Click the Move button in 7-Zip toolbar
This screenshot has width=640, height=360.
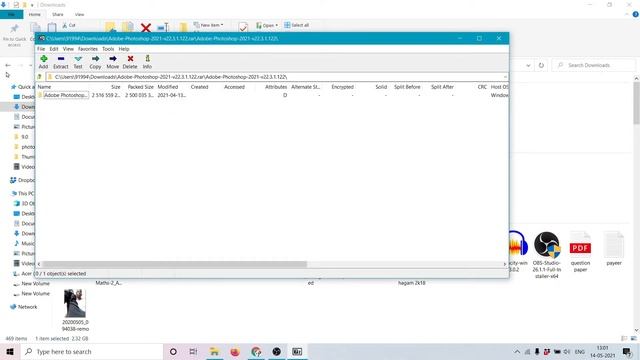[113, 62]
